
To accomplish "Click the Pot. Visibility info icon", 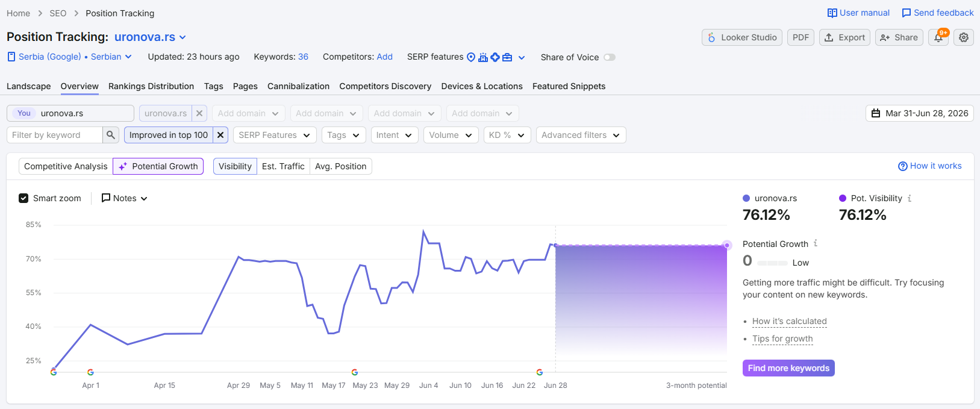I will [910, 198].
